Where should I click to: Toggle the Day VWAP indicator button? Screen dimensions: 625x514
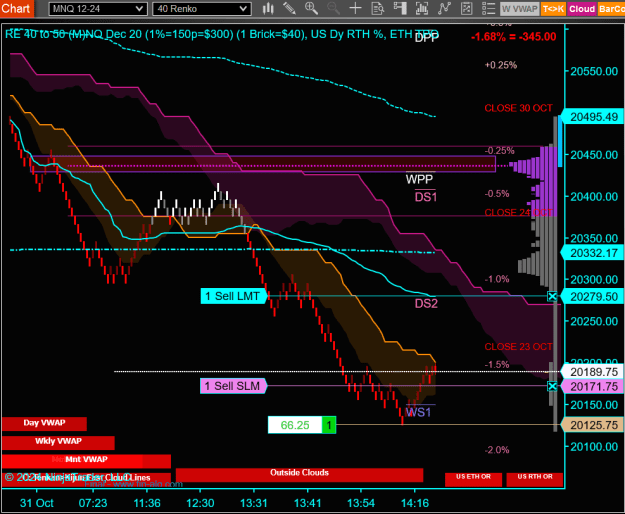click(x=44, y=424)
